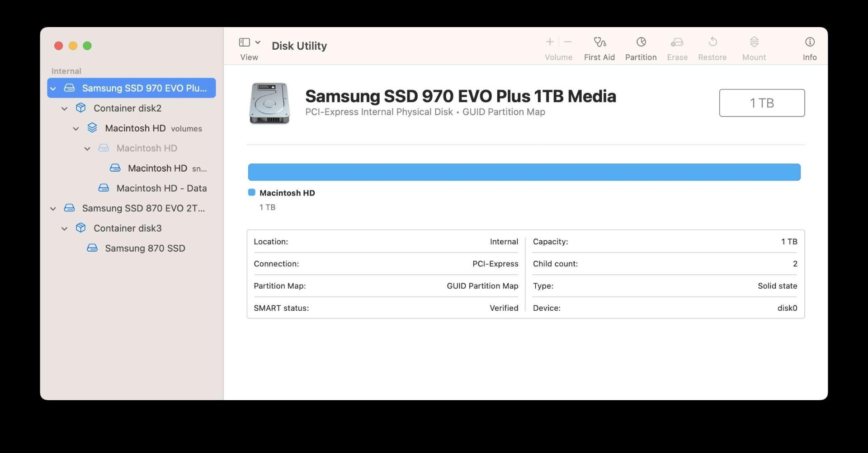Select Samsung SSD 870 EVO 2TB disk

[132, 208]
